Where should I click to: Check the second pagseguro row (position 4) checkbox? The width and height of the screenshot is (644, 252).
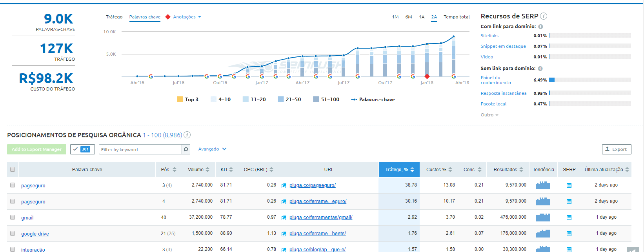pos(13,201)
